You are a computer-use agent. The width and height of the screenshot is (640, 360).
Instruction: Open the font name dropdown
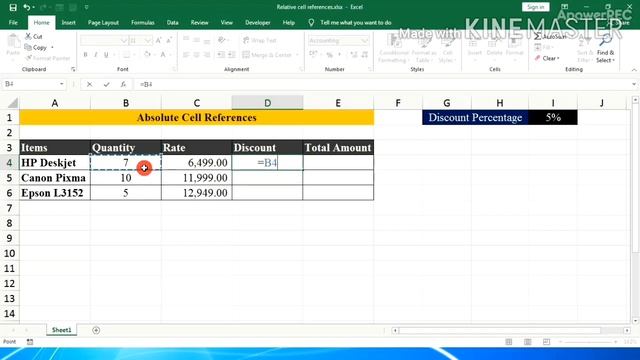(124, 40)
